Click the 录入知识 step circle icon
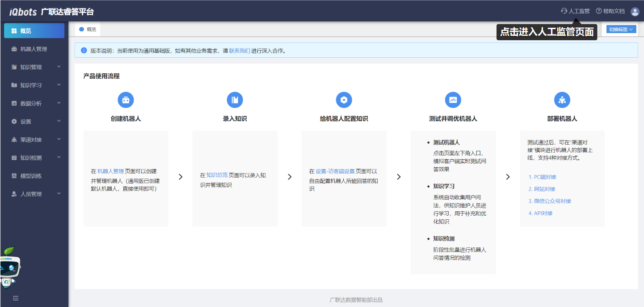 click(x=235, y=100)
